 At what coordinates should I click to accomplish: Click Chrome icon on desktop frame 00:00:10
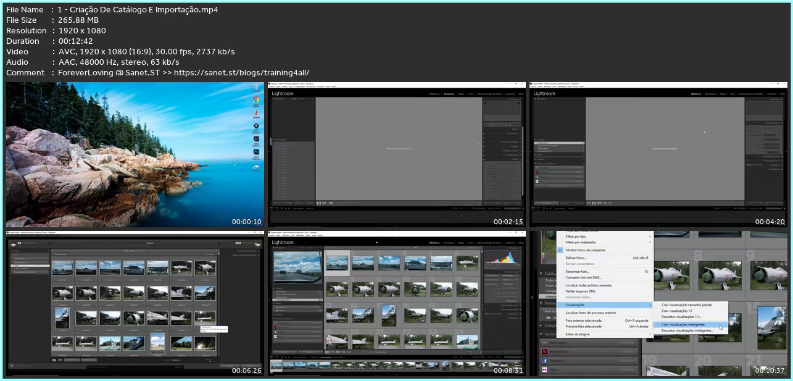pyautogui.click(x=256, y=100)
